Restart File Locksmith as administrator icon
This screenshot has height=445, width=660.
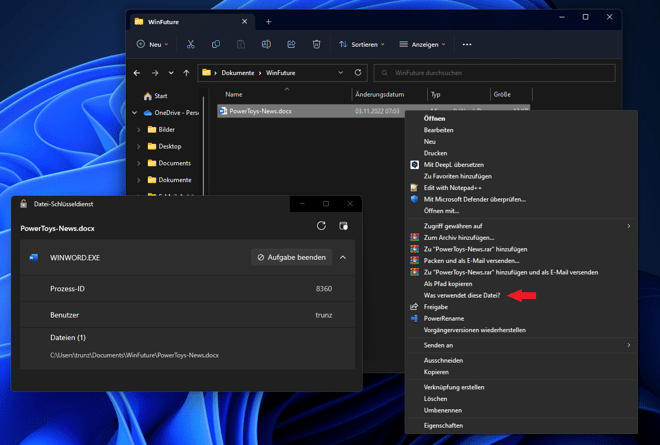pyautogui.click(x=343, y=226)
